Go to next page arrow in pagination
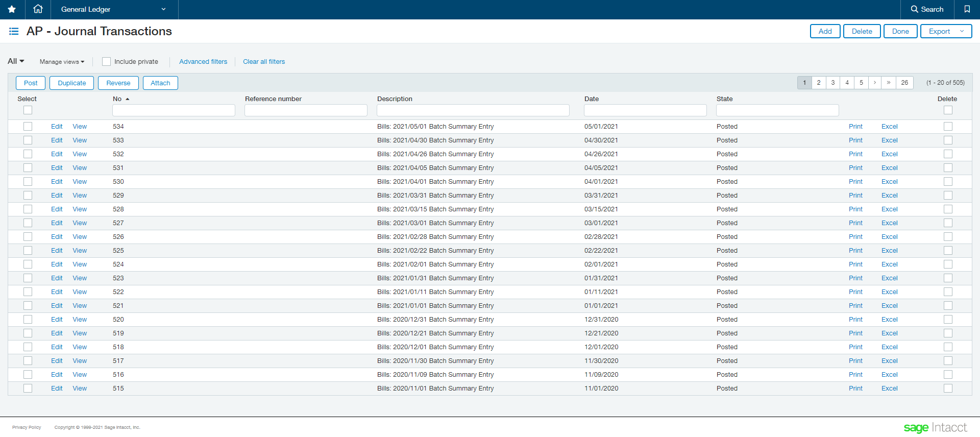The width and height of the screenshot is (980, 437). click(x=875, y=83)
